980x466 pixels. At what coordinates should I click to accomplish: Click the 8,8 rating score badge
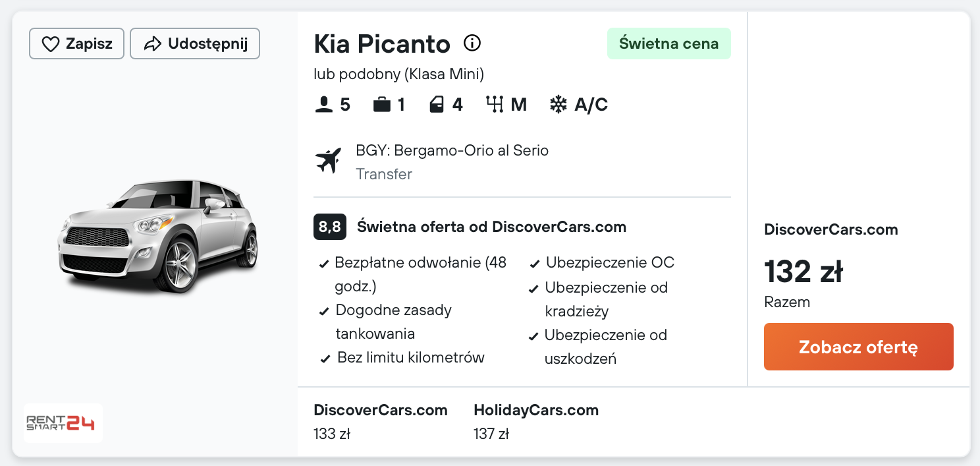(x=329, y=227)
